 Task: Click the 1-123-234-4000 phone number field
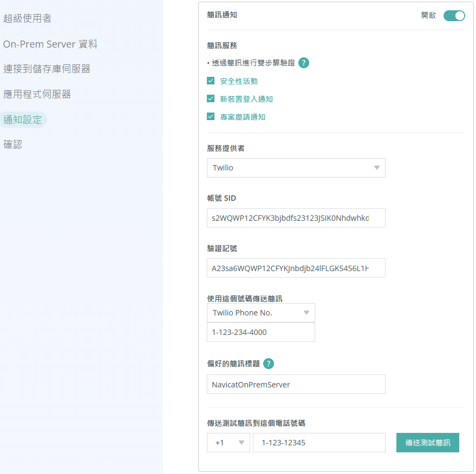[260, 332]
